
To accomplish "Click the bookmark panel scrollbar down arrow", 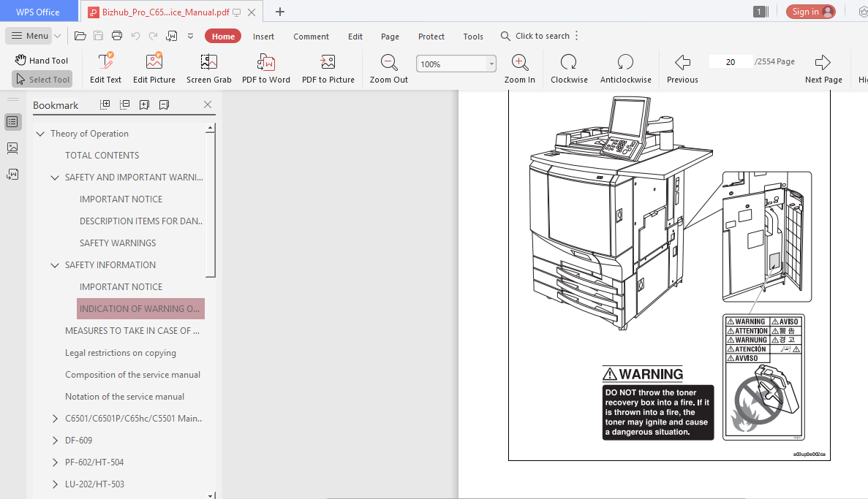I will [211, 495].
